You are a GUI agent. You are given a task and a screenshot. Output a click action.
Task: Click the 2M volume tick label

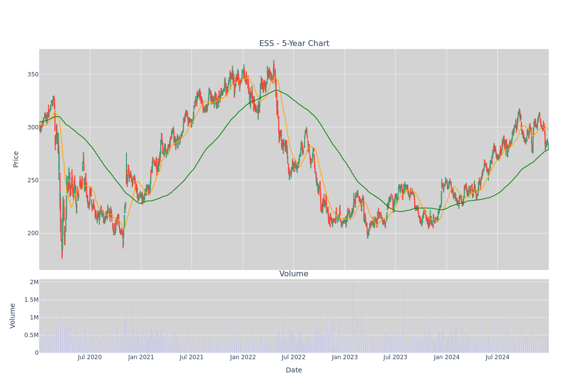(34, 282)
